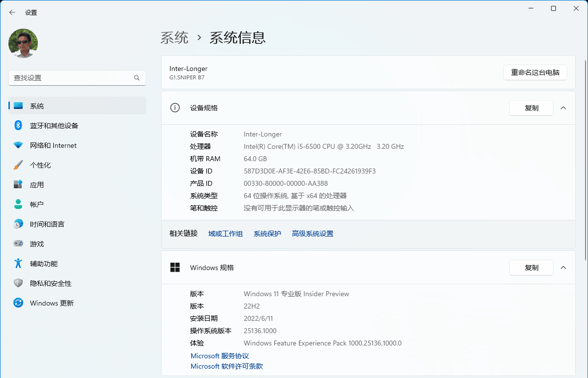Click the paintbrush icon for 个性化
Viewport: 588px width, 378px height.
18,165
